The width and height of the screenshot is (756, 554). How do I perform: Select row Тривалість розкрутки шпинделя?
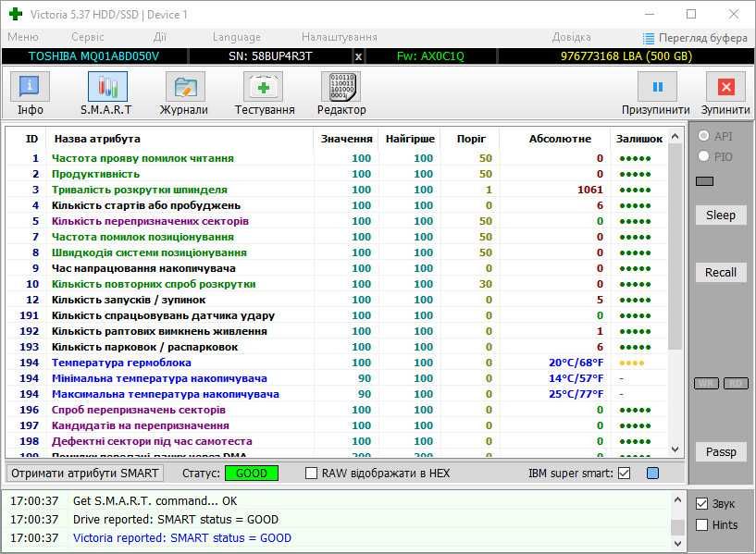337,190
